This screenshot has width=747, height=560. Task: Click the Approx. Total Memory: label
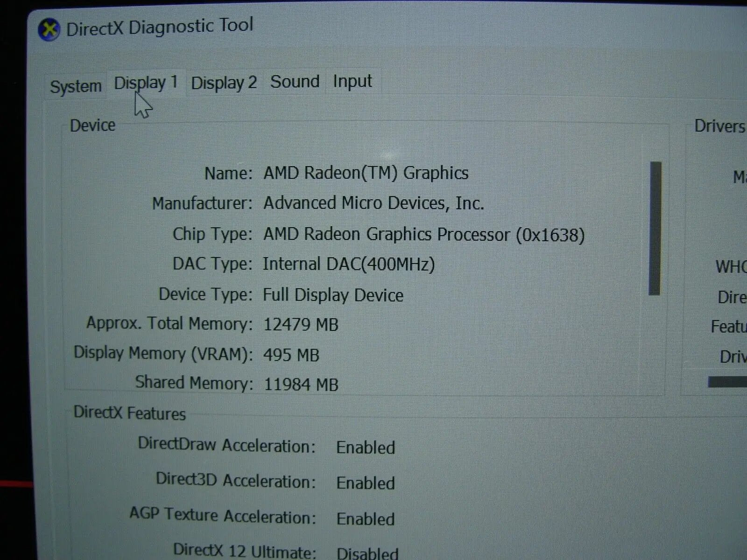169,323
